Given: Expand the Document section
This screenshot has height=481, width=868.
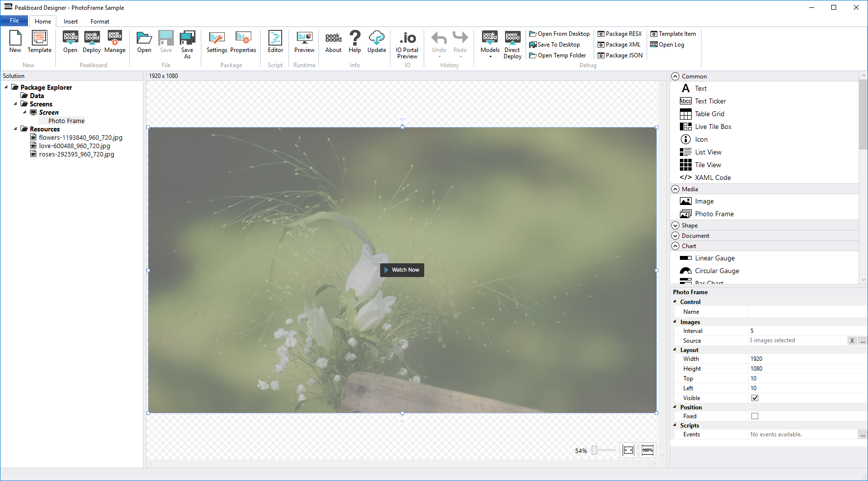Looking at the screenshot, I should 675,236.
